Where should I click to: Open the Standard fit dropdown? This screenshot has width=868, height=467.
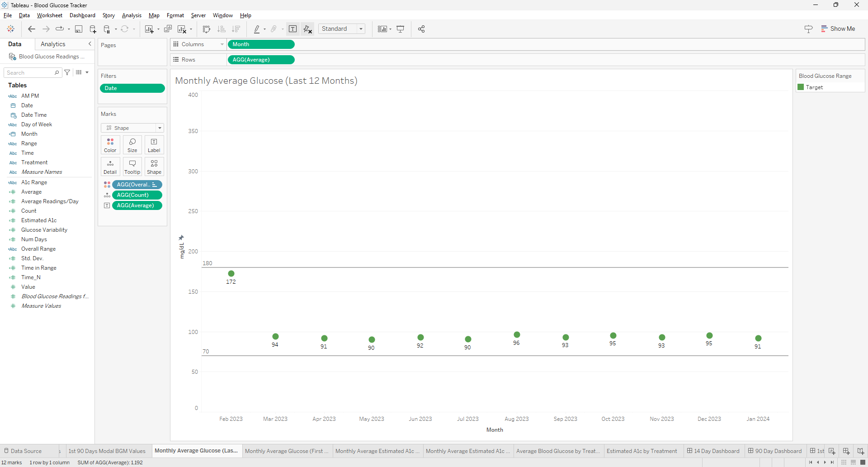[x=342, y=29]
